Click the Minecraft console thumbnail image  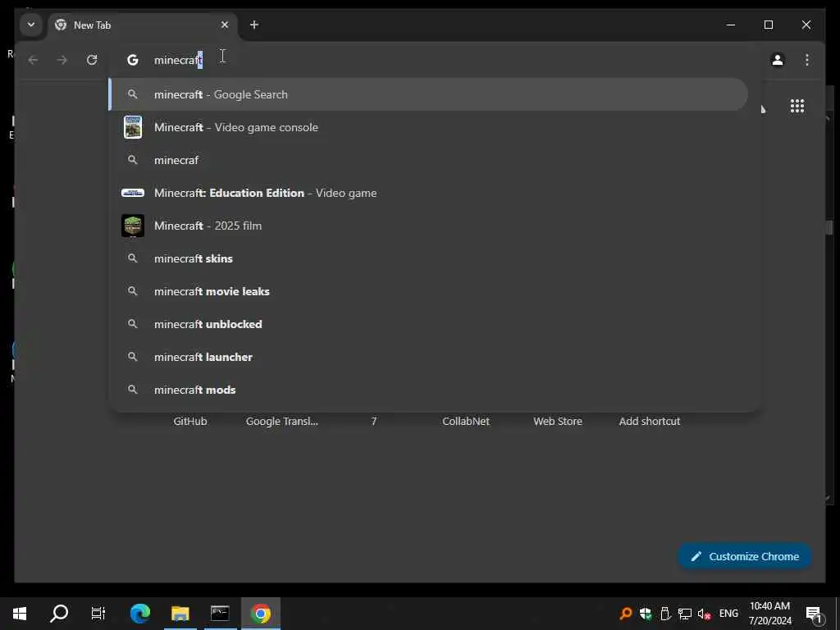133,127
